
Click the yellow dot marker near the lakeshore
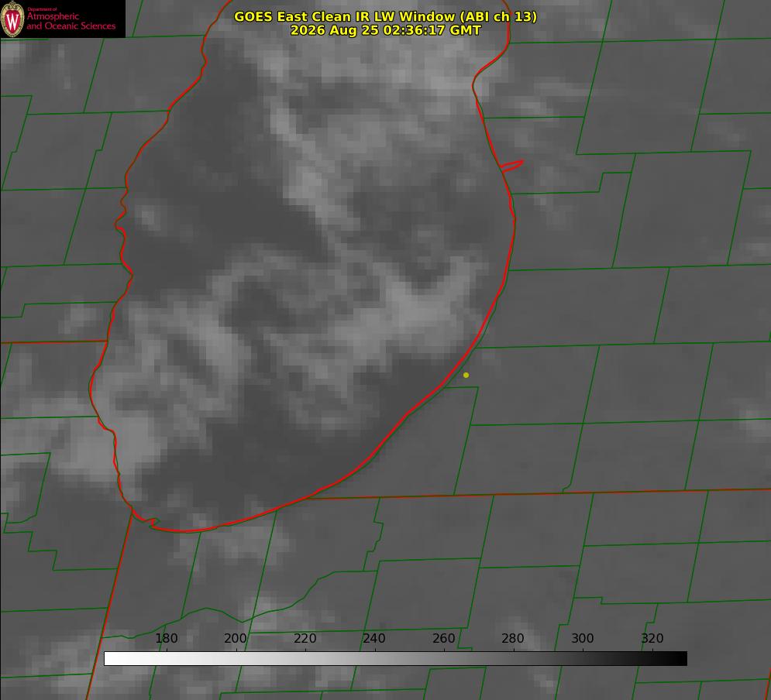coord(466,375)
